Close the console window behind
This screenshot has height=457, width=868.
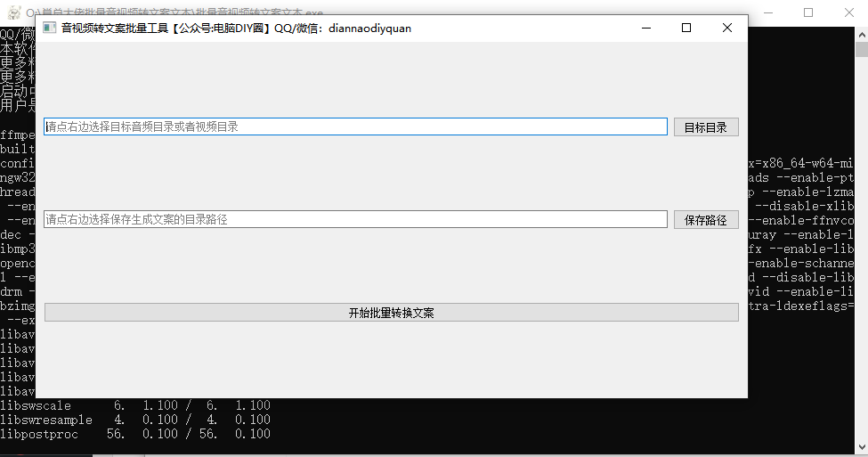coord(848,12)
